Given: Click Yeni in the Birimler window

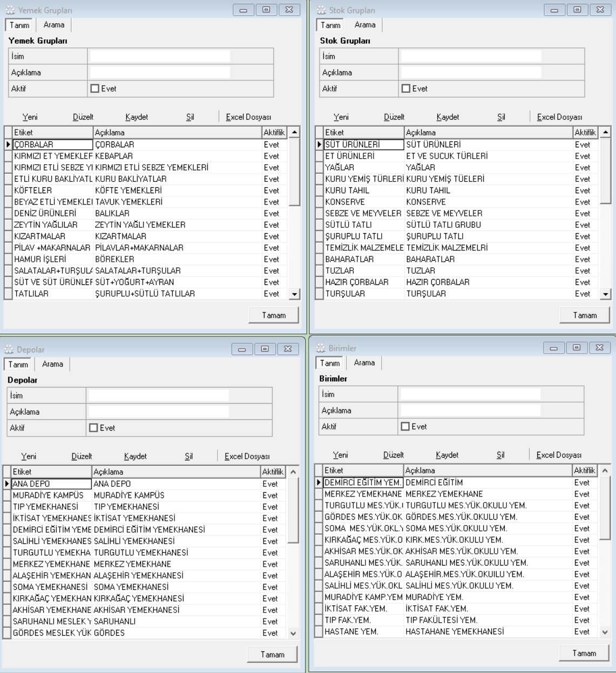Looking at the screenshot, I should (x=341, y=455).
